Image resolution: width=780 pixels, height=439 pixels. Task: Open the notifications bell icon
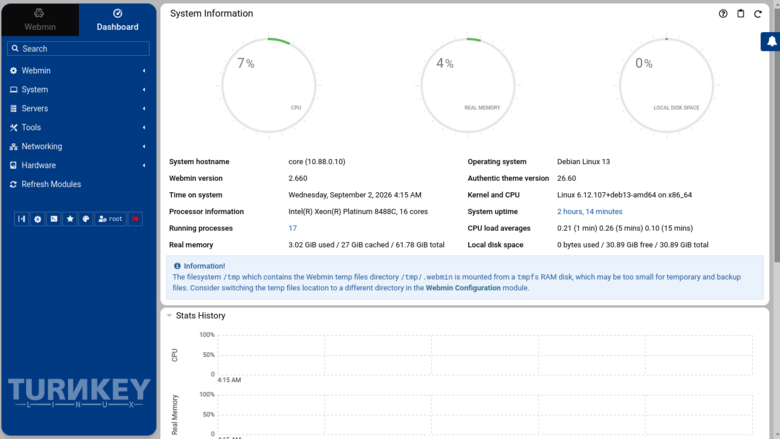(x=772, y=41)
